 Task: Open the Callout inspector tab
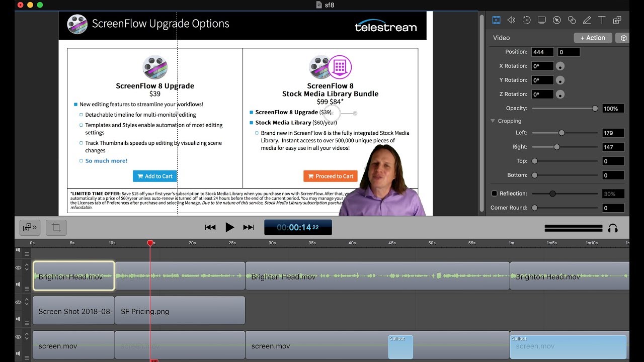click(x=556, y=20)
